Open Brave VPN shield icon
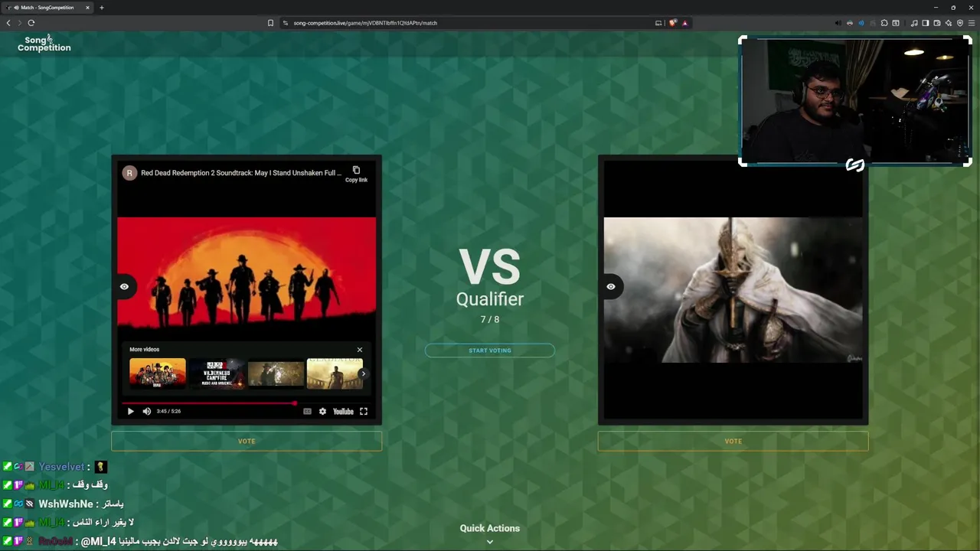Image resolution: width=980 pixels, height=551 pixels. pos(959,23)
